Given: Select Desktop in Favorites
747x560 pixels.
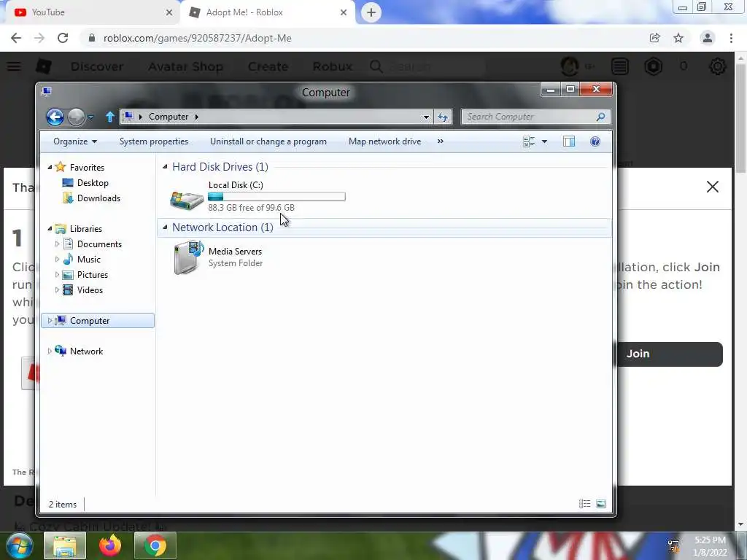Looking at the screenshot, I should tap(93, 183).
